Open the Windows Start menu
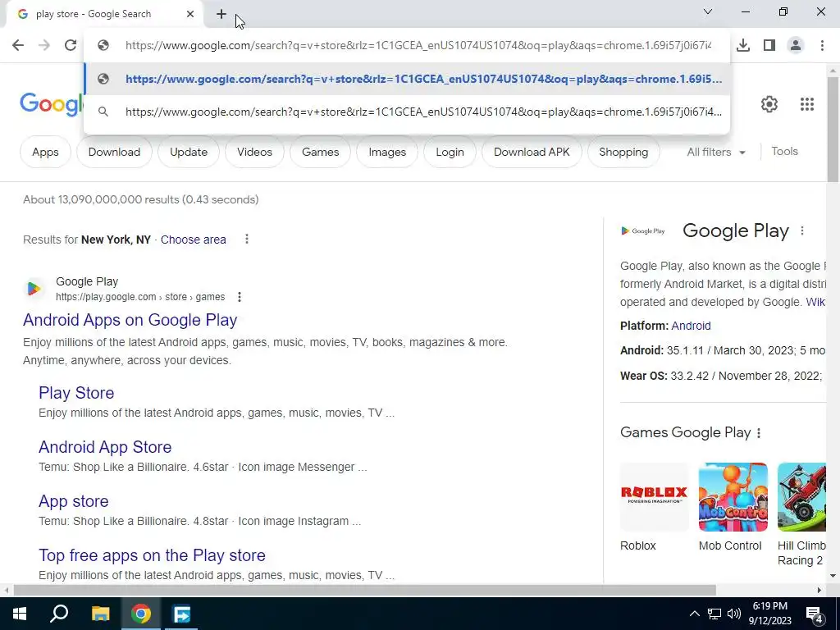840x630 pixels. pos(20,614)
